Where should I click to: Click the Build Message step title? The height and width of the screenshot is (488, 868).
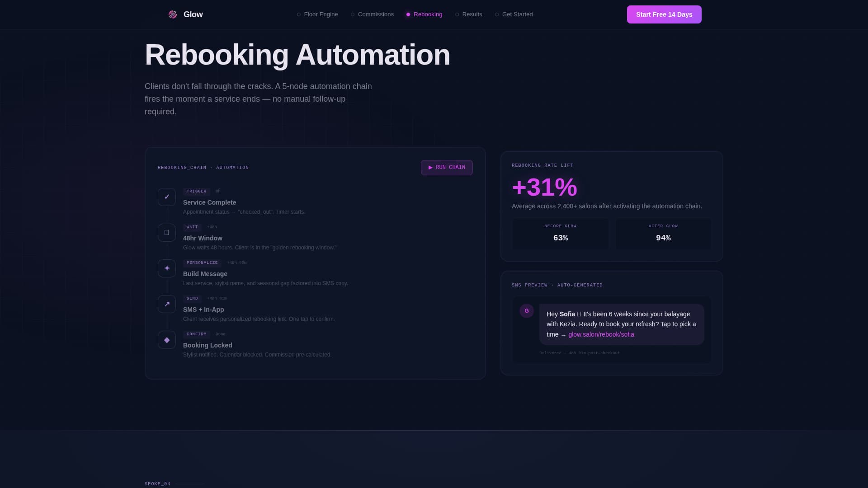pos(205,274)
